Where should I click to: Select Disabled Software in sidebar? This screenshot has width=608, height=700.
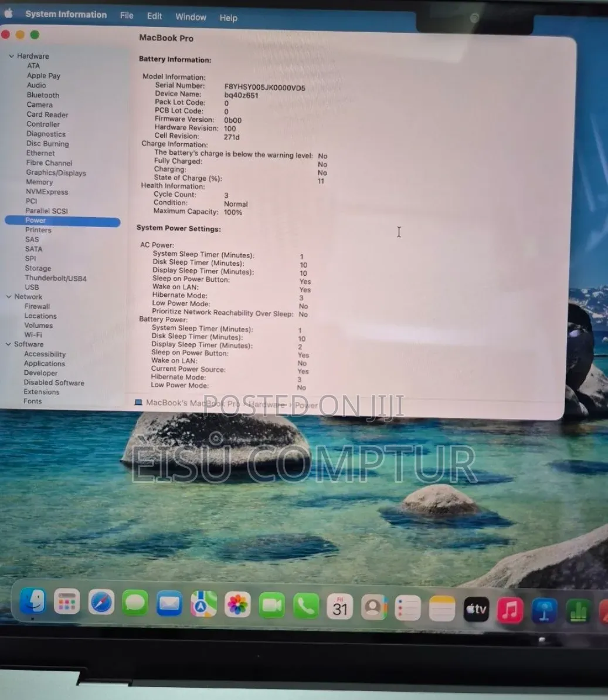pyautogui.click(x=54, y=383)
